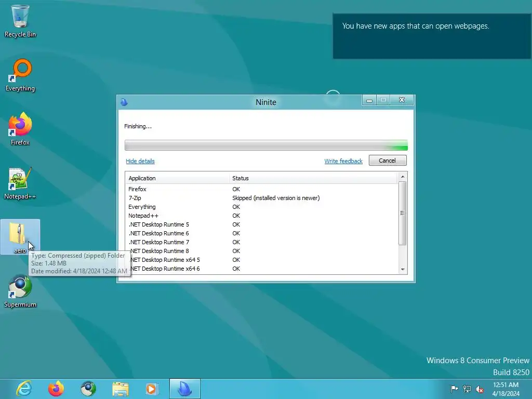The image size is (532, 399).
Task: Select the .NET Desktop Runtime 7 row
Action: (x=261, y=242)
